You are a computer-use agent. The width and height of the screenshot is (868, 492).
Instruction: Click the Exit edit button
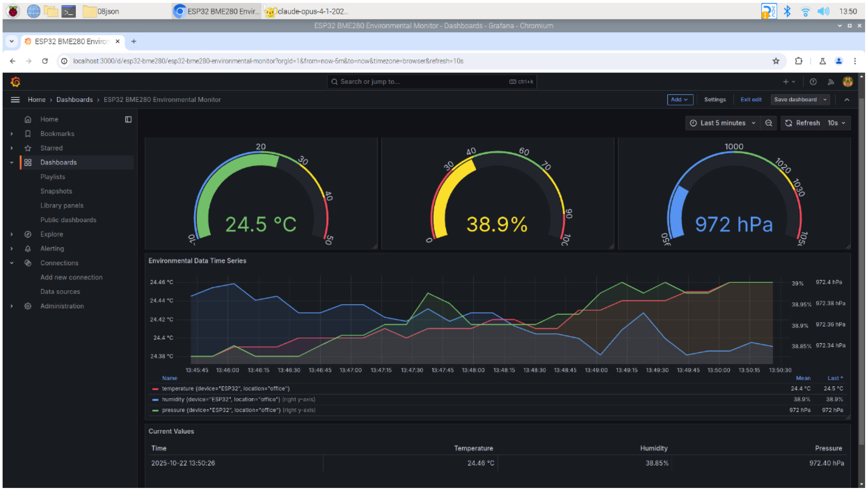[751, 100]
